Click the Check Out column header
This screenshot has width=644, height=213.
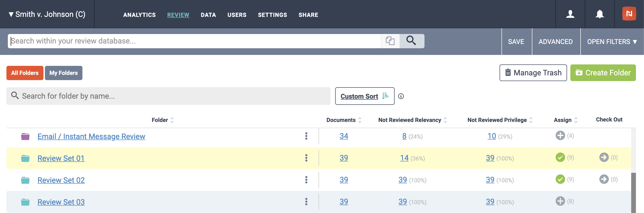click(x=609, y=120)
